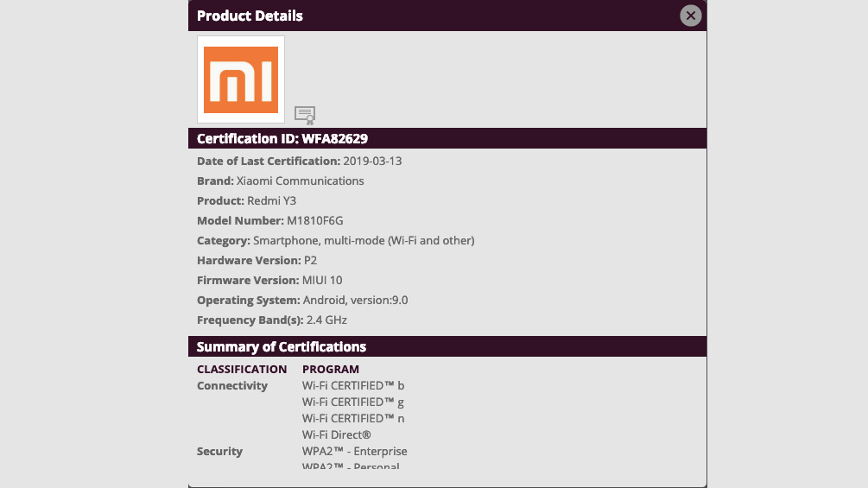Select the Wi-Fi CERTIFIED n entry

tap(353, 418)
